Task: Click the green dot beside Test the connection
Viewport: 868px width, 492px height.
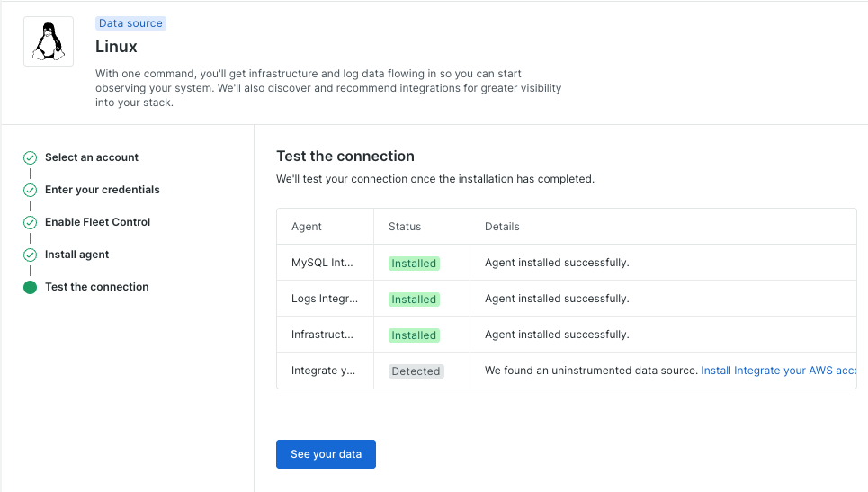Action: 30,287
